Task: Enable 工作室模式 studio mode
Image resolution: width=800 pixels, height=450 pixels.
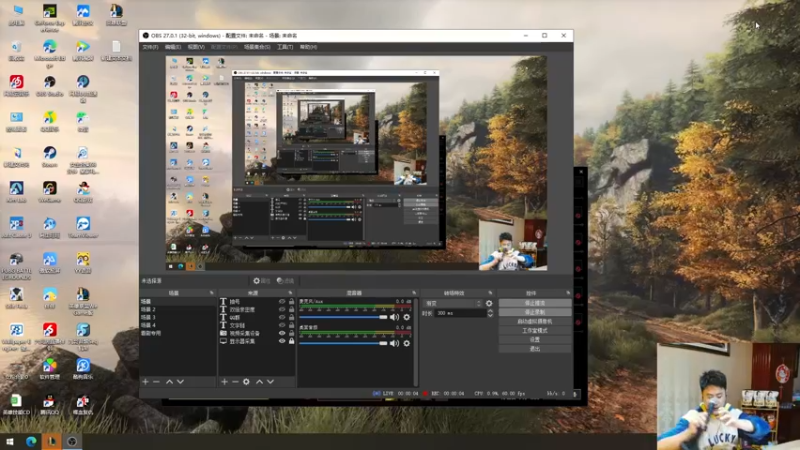Action: 535,331
